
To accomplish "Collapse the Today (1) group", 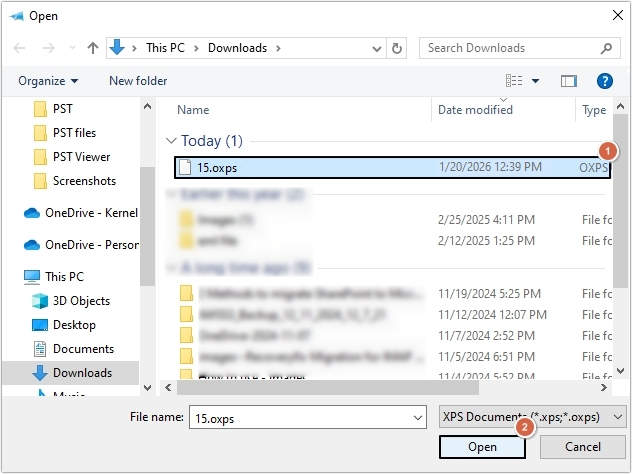I will [171, 141].
